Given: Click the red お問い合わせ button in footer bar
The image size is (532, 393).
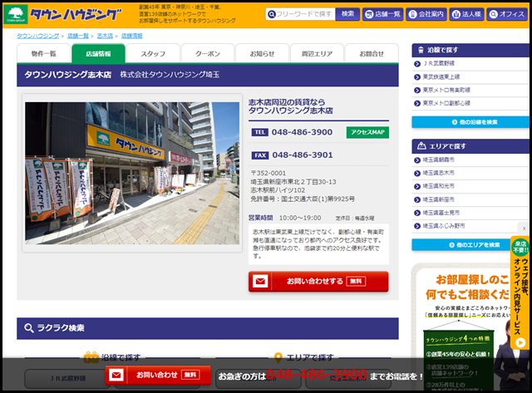Looking at the screenshot, I should point(158,375).
